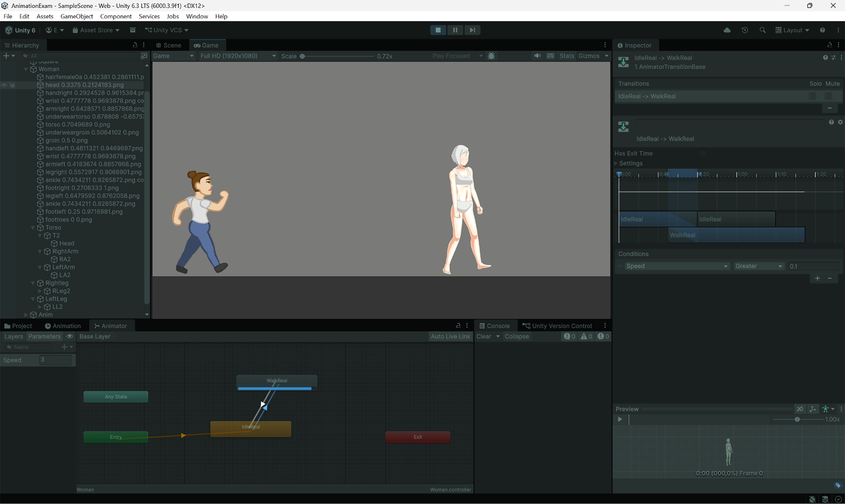Select the Any State node
The width and height of the screenshot is (845, 504).
(x=116, y=397)
